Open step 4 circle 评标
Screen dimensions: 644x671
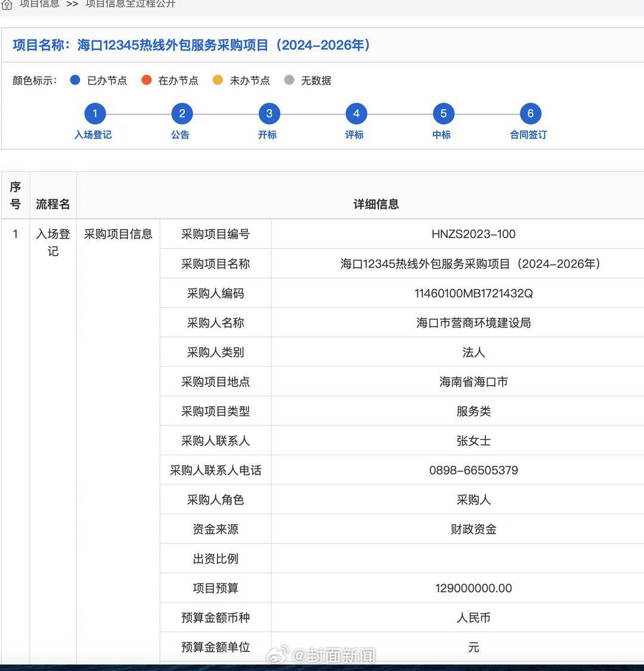(356, 113)
